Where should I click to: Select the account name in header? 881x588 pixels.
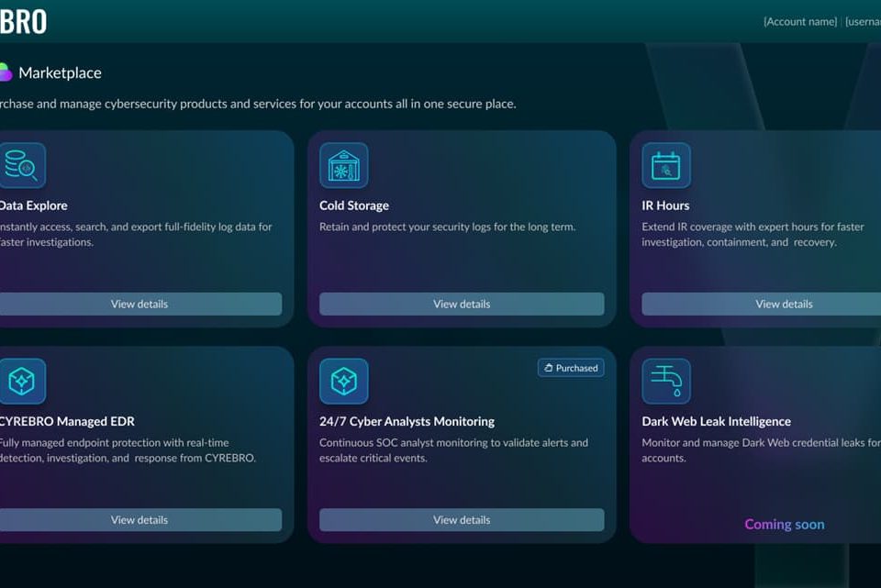(x=800, y=22)
